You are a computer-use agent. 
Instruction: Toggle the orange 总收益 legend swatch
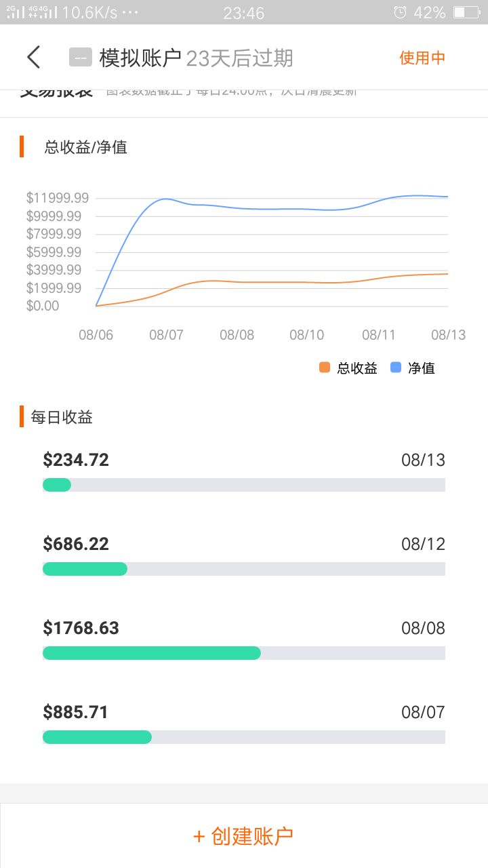click(325, 368)
